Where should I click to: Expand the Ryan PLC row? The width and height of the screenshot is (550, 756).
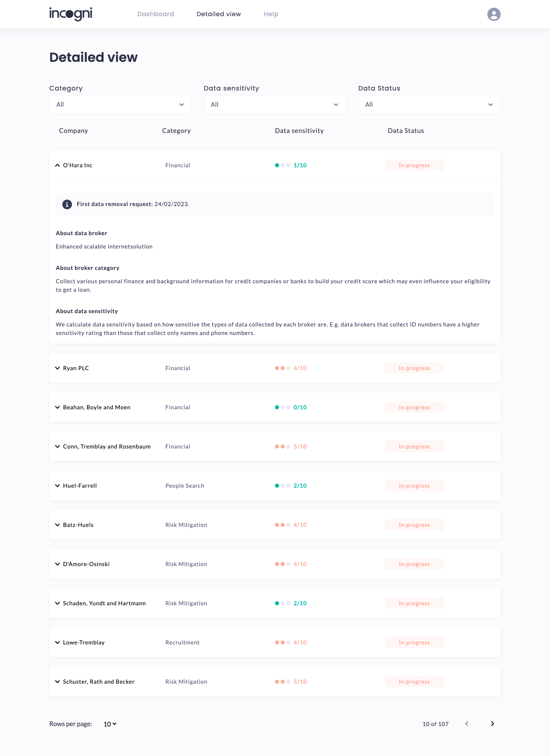(57, 368)
